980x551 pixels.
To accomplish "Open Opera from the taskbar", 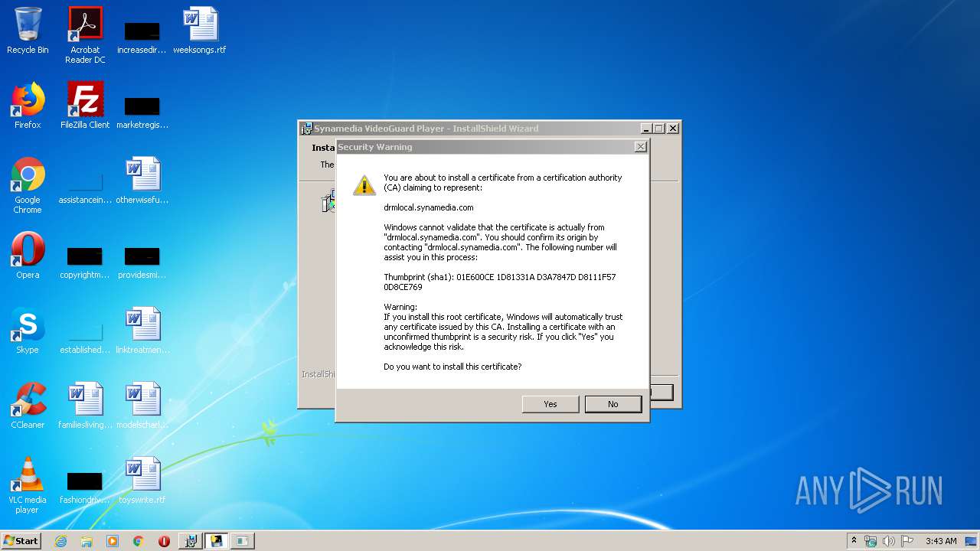I will (164, 541).
